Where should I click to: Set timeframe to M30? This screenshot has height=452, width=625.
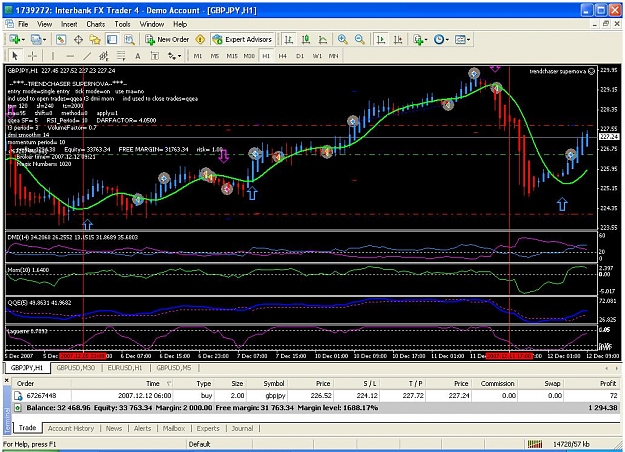[x=249, y=56]
